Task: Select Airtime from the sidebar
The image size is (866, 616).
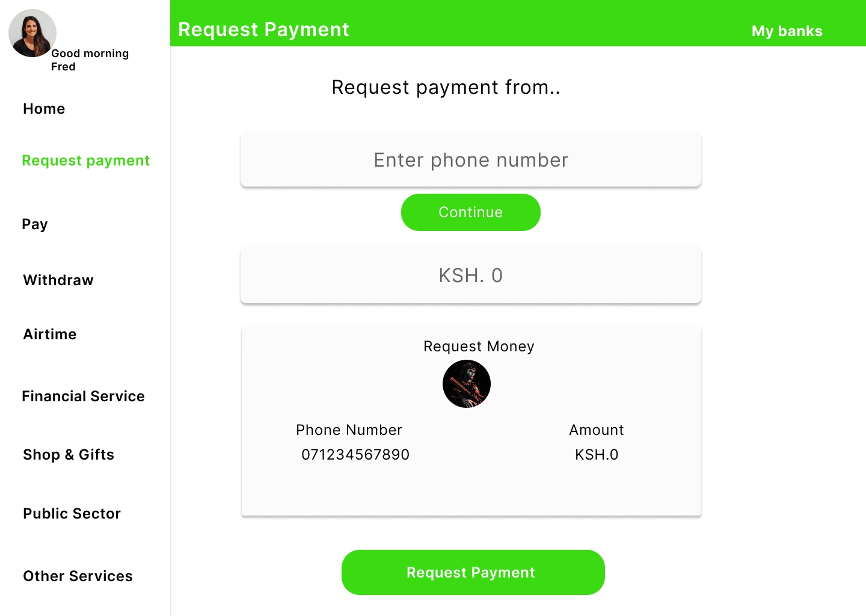Action: [x=50, y=334]
